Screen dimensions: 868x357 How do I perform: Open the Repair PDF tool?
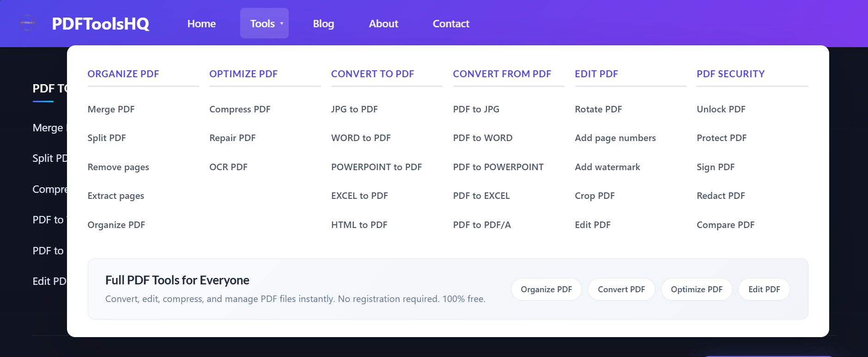232,138
